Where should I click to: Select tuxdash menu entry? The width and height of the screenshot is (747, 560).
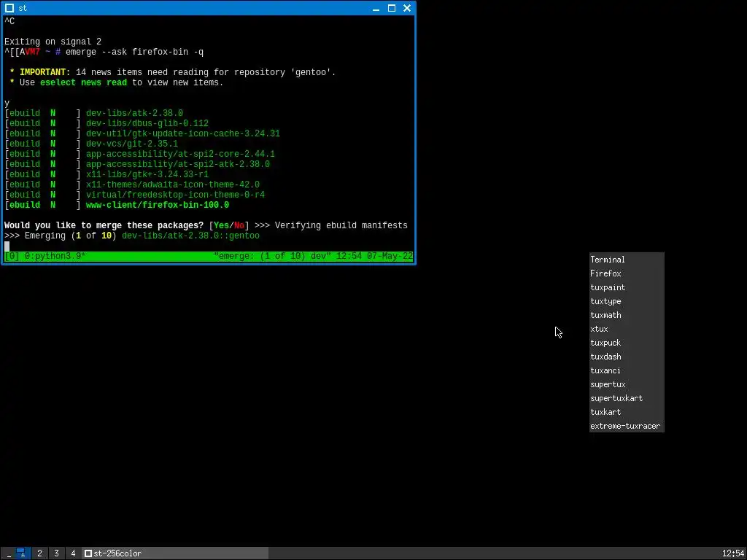pyautogui.click(x=627, y=356)
